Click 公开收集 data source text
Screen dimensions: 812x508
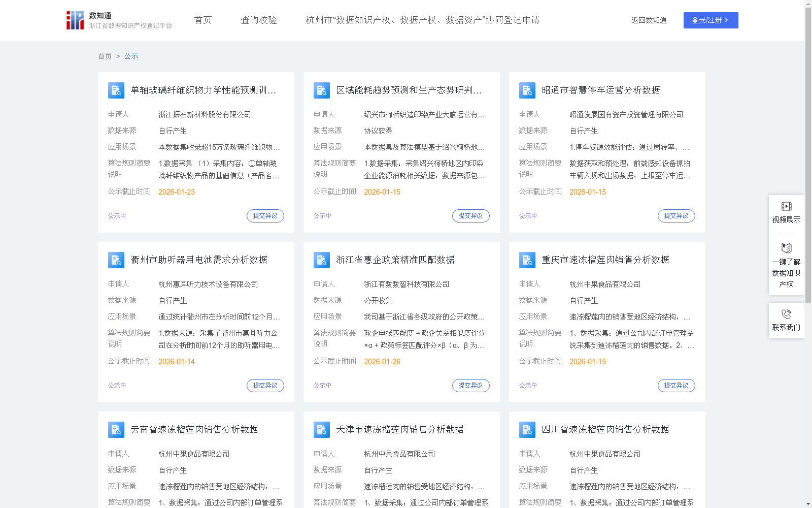(x=378, y=301)
